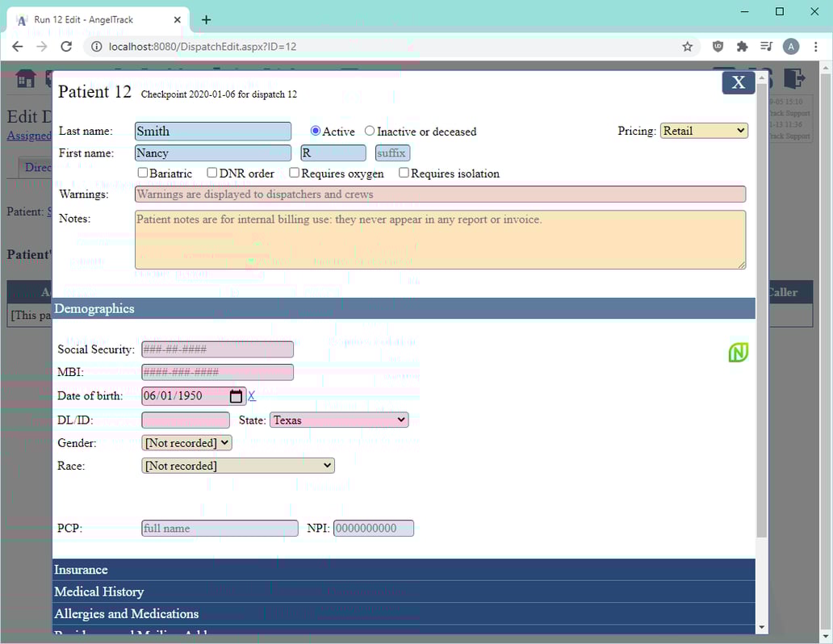Image resolution: width=833 pixels, height=644 pixels.
Task: Click the shield icon in the address bar
Action: [x=718, y=46]
